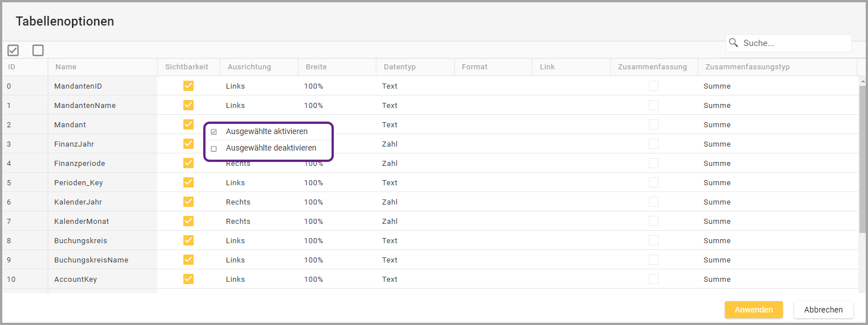Click into the Suche search field
Screen dimensions: 868x325
[795, 43]
